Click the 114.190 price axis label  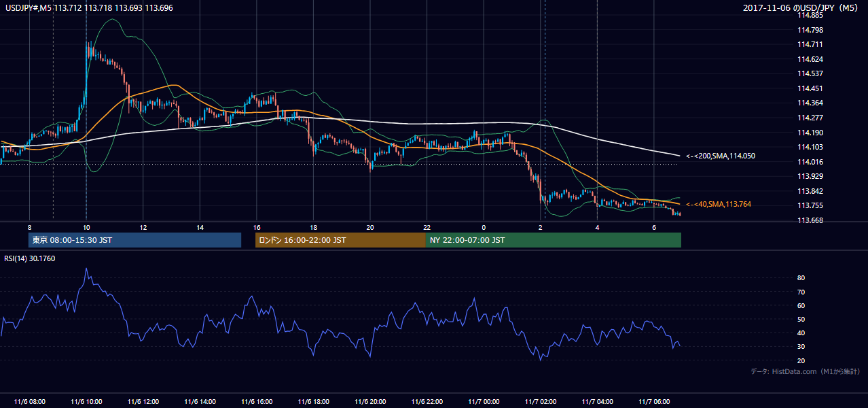tap(810, 133)
